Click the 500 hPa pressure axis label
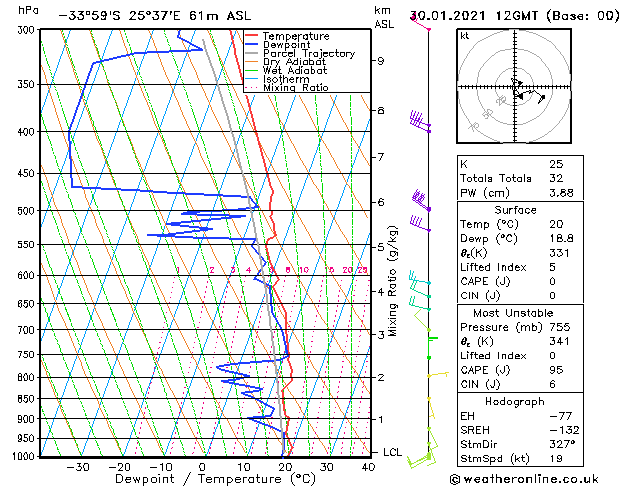This screenshot has width=629, height=486. 28,211
